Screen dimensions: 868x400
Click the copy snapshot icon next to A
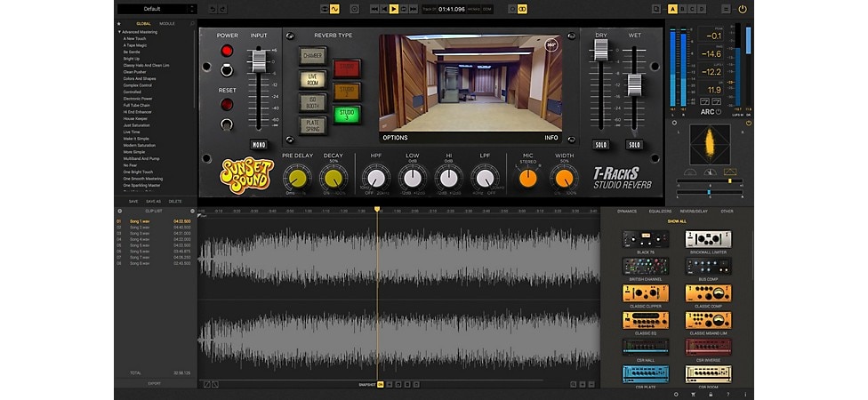(656, 9)
